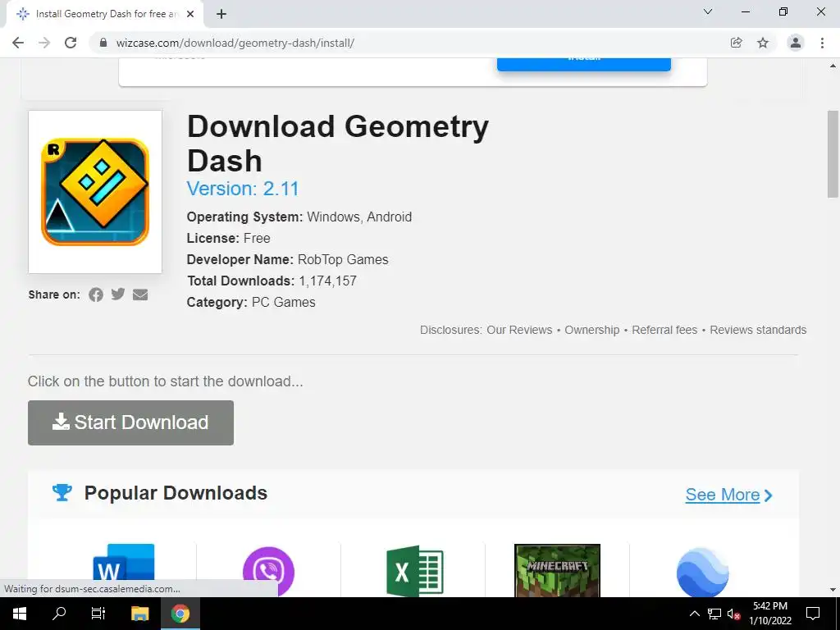
Task: Open the Windows Start menu
Action: (20, 614)
